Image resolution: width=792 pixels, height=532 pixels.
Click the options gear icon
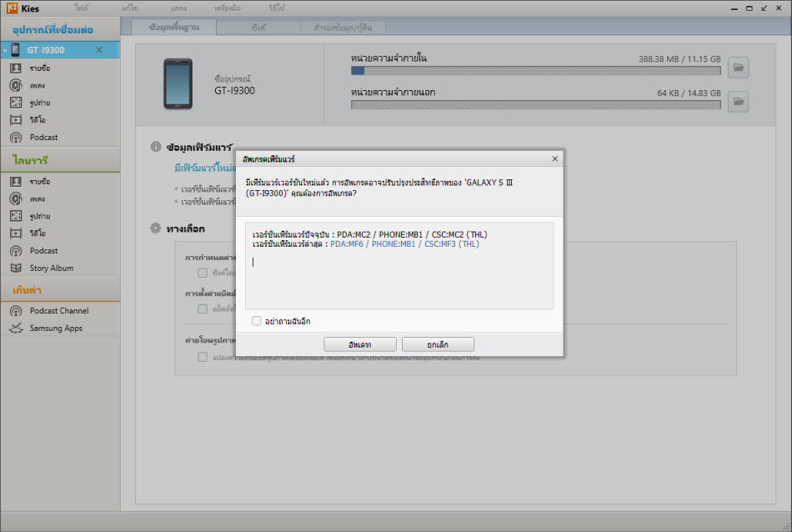pos(156,228)
